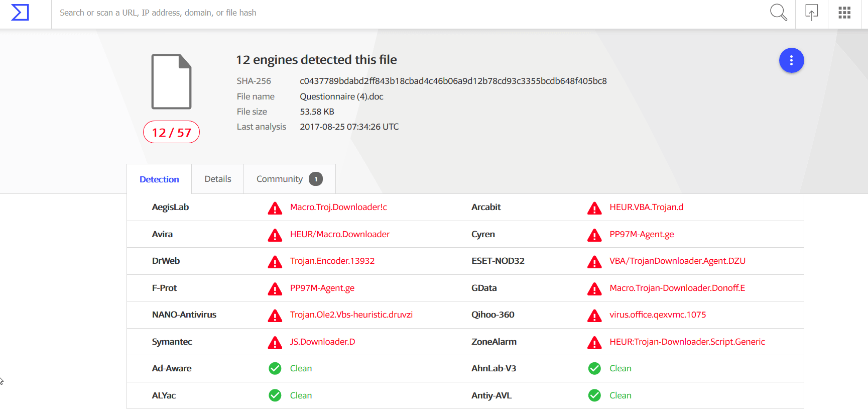The image size is (868, 409).
Task: Open the blue three-dot options menu
Action: point(791,60)
